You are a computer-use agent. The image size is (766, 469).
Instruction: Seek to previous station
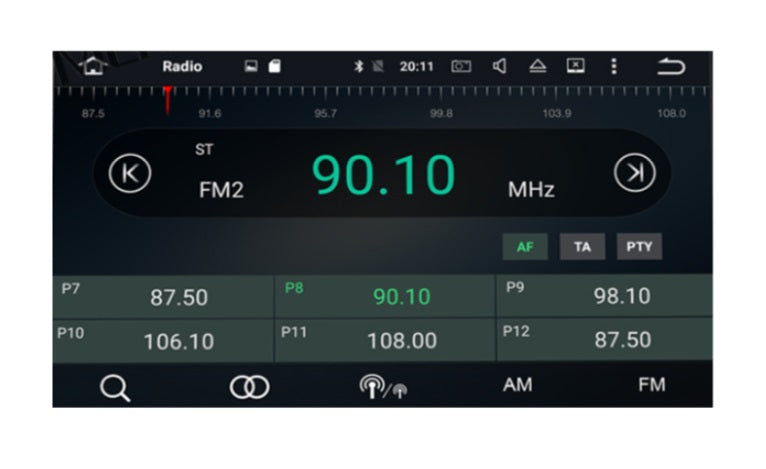click(x=129, y=173)
